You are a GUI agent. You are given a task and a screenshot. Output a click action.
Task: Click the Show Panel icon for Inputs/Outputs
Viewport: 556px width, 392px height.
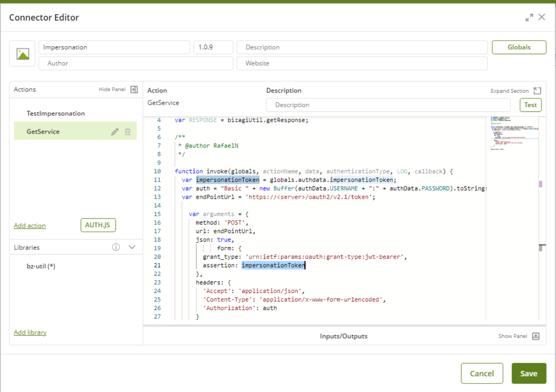point(536,336)
